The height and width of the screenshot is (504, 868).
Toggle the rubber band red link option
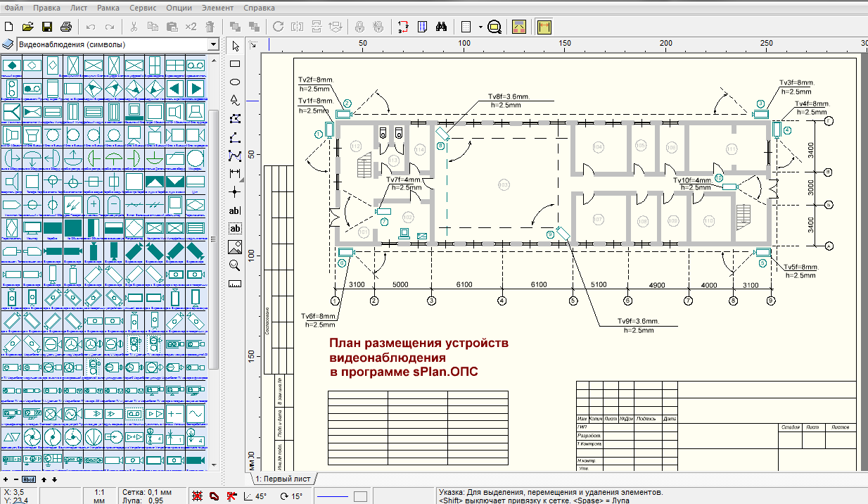coord(215,496)
